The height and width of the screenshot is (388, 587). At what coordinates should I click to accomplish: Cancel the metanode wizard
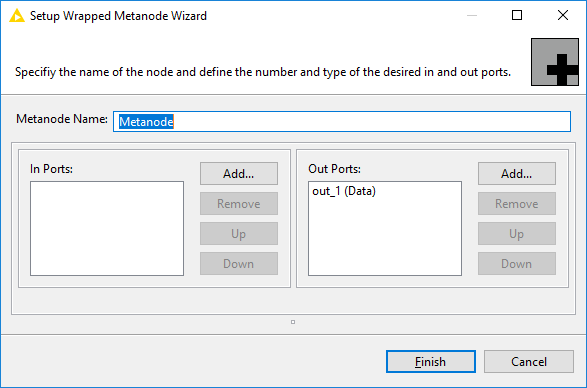coord(529,361)
